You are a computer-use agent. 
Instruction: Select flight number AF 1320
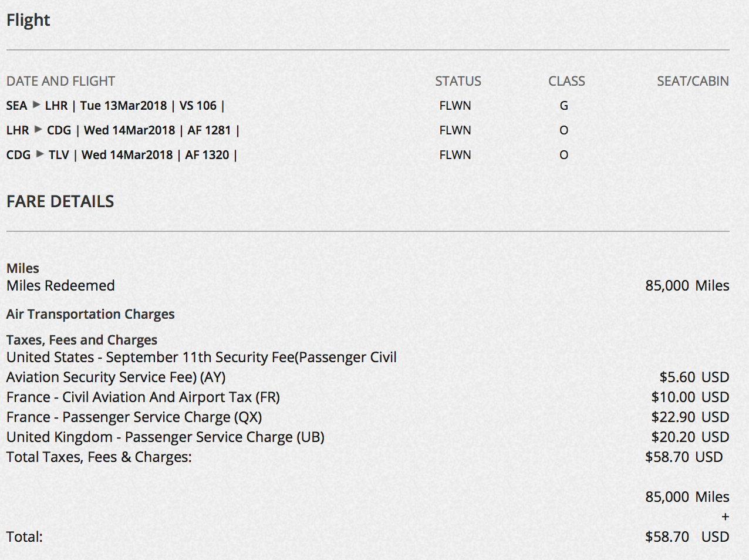(207, 155)
